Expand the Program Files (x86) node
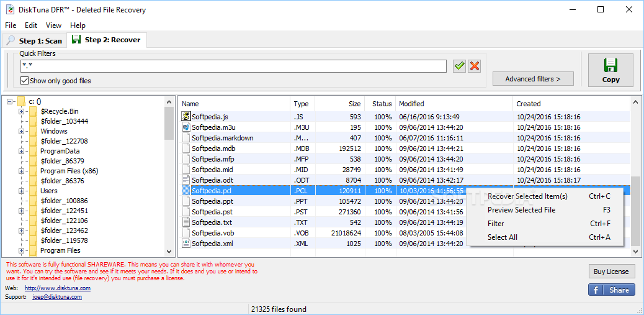This screenshot has width=644, height=315. point(21,171)
